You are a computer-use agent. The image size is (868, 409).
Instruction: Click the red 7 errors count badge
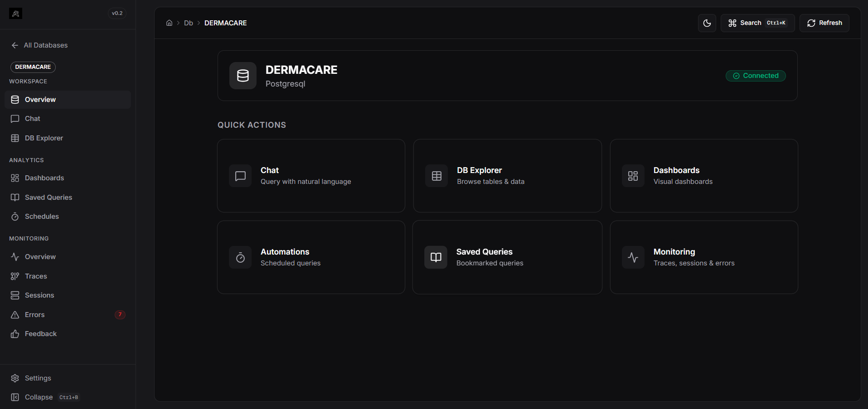pyautogui.click(x=120, y=315)
